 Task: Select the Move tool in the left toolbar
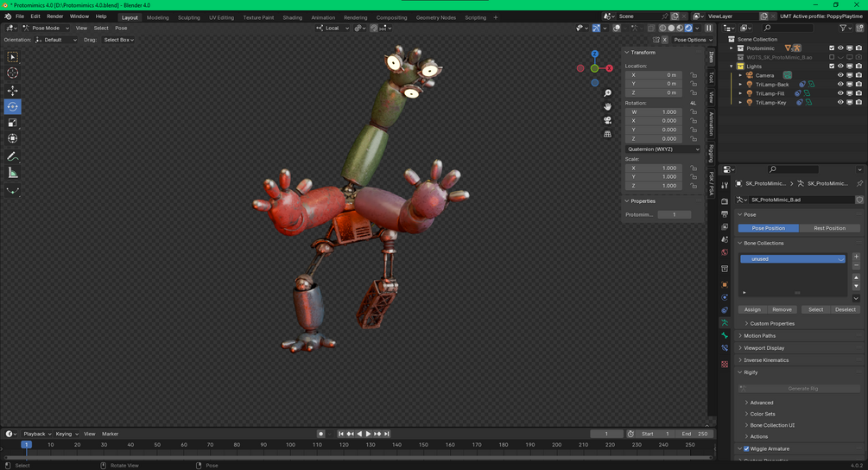point(12,90)
